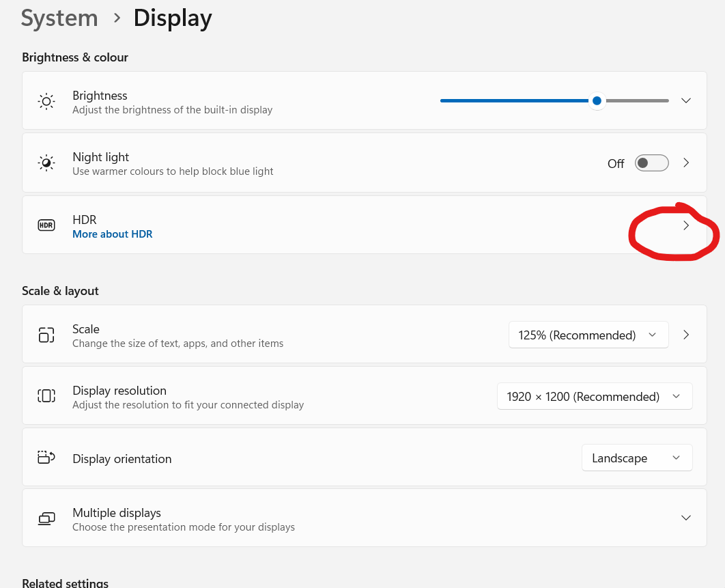This screenshot has height=588, width=725.
Task: Click 'Adjust the resolution to fit your connected display'
Action: click(x=188, y=405)
